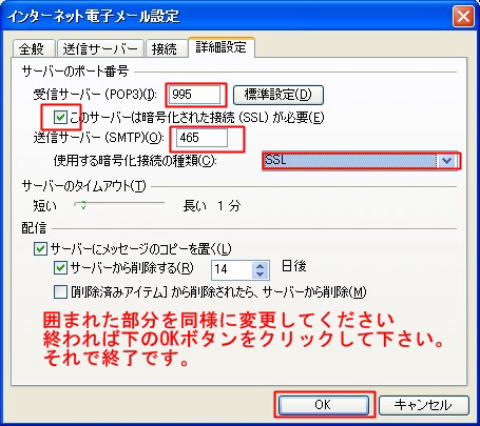Open the encryption type dropdown arrow
Image resolution: width=480 pixels, height=426 pixels.
(446, 161)
